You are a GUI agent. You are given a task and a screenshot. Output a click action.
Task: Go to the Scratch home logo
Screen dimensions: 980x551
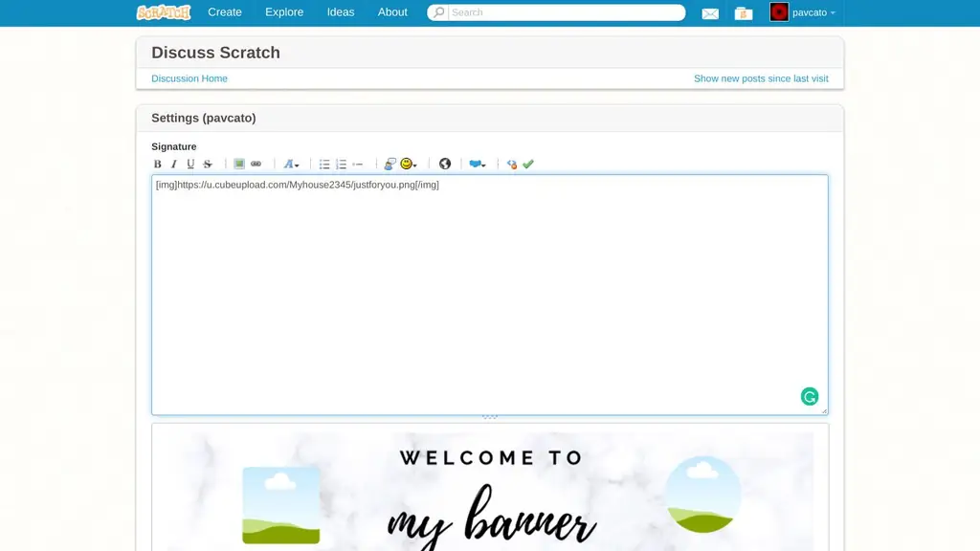click(164, 12)
